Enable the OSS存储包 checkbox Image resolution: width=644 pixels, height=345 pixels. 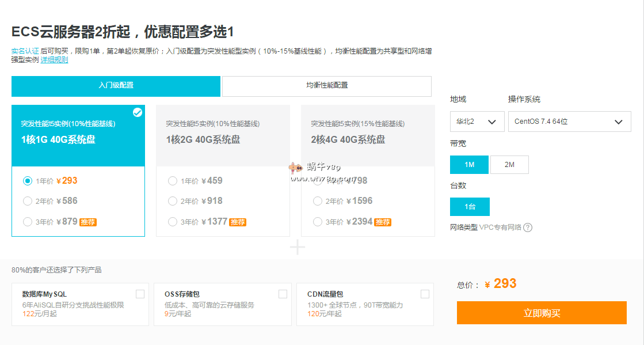[x=283, y=294]
